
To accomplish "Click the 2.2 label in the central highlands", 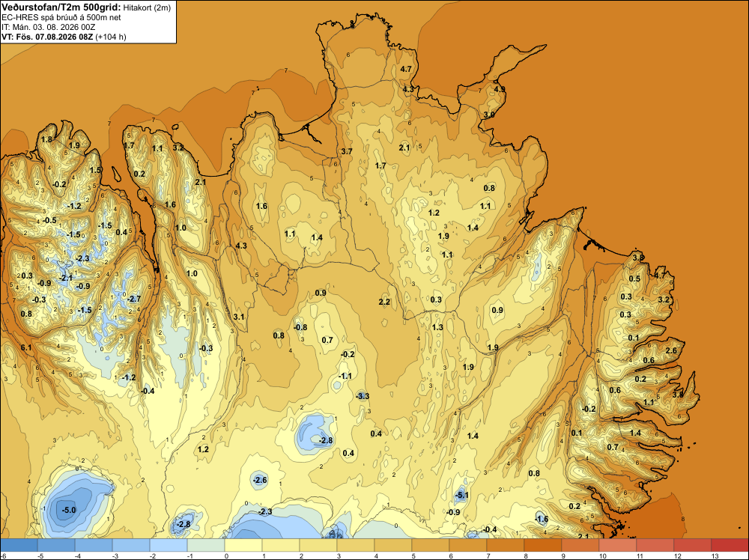I will click(x=384, y=302).
